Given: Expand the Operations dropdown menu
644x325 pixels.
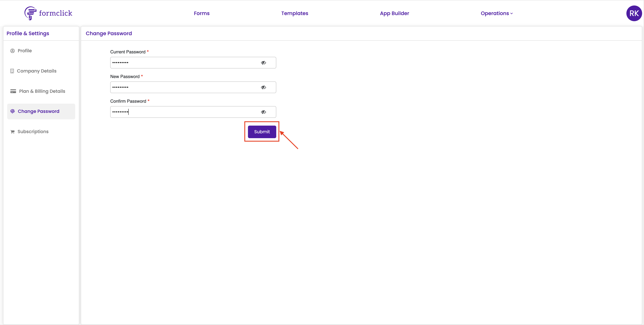Looking at the screenshot, I should click(x=497, y=13).
